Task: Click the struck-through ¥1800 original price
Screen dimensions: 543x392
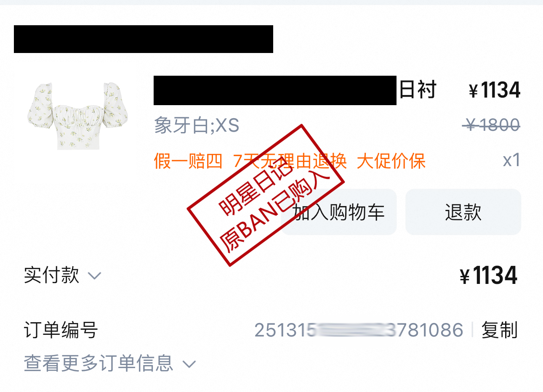Action: pos(491,125)
